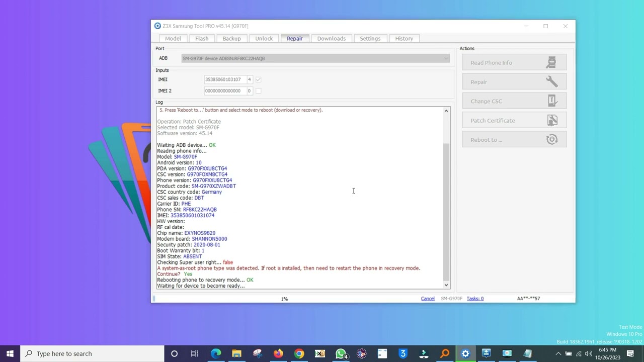Image resolution: width=644 pixels, height=362 pixels.
Task: Click the power icon on Reboot to...
Action: (552, 140)
